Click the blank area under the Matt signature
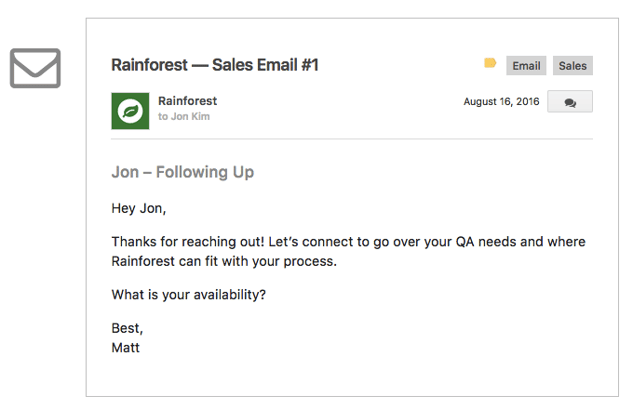This screenshot has height=409, width=633. [x=352, y=375]
